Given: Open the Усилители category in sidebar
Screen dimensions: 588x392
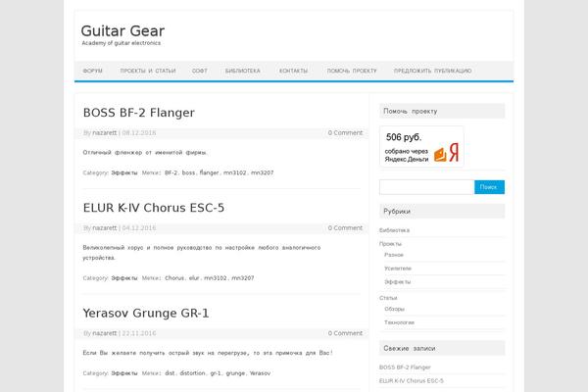Looking at the screenshot, I should [398, 268].
